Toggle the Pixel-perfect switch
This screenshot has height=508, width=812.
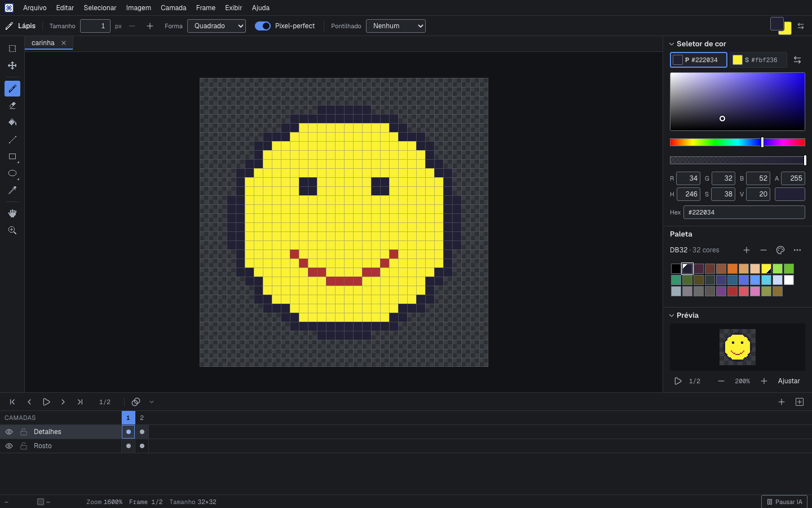coord(263,26)
